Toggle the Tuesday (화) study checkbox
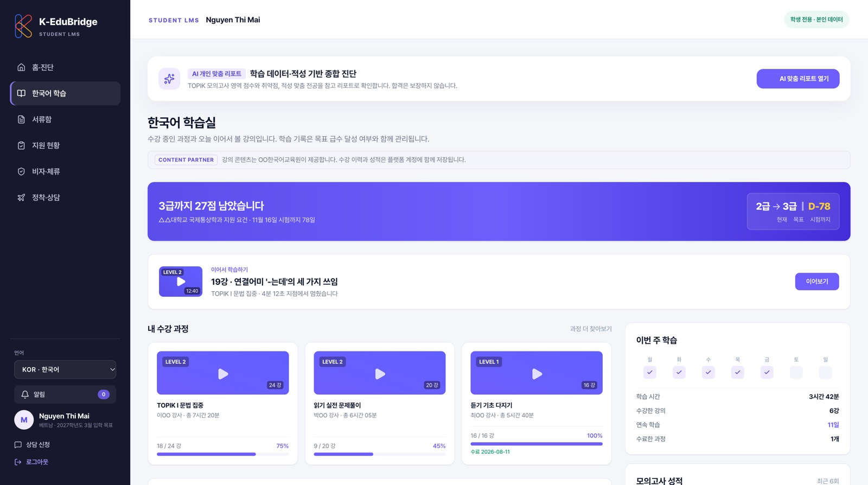 (679, 372)
